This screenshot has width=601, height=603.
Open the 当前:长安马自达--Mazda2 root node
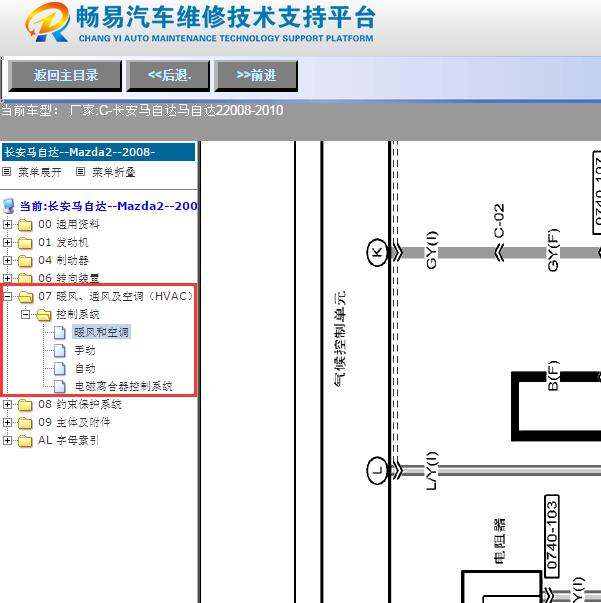[x=109, y=206]
